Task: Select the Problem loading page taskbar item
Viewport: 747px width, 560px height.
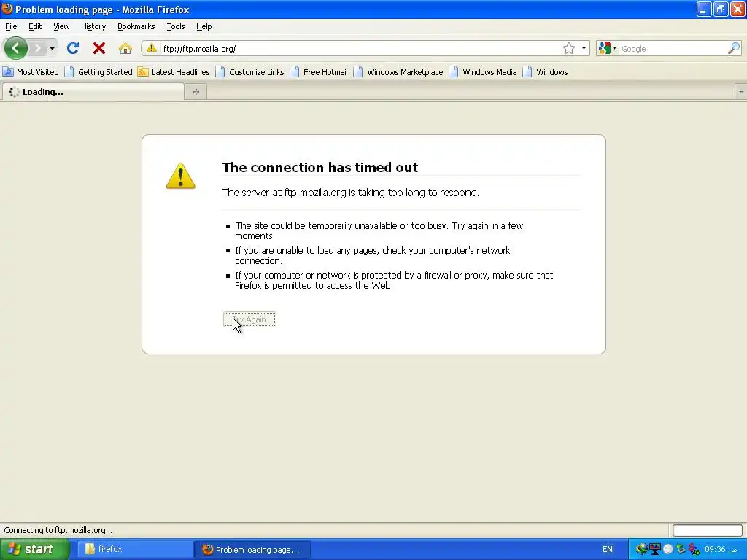Action: pyautogui.click(x=252, y=549)
